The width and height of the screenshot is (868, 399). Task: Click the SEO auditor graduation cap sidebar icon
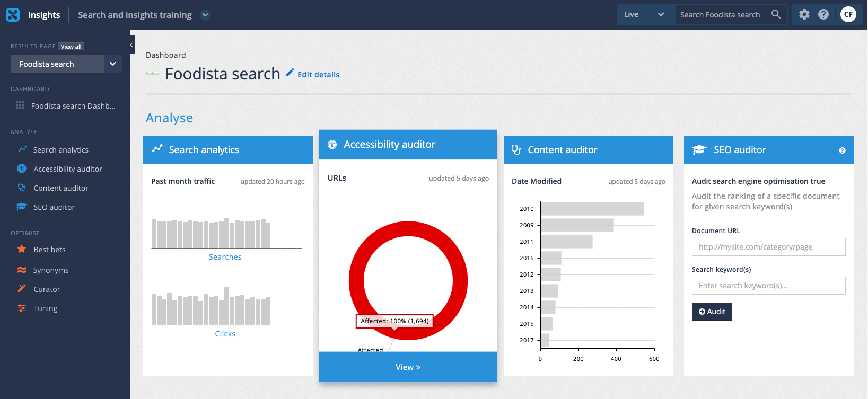[22, 207]
